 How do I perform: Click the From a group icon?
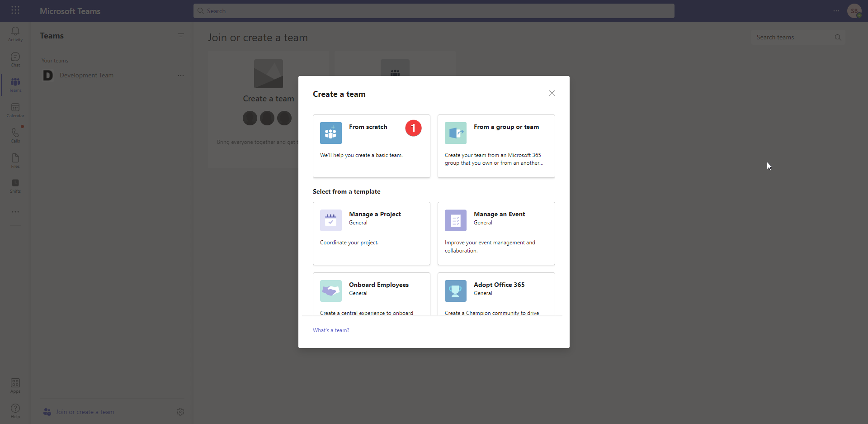point(456,133)
